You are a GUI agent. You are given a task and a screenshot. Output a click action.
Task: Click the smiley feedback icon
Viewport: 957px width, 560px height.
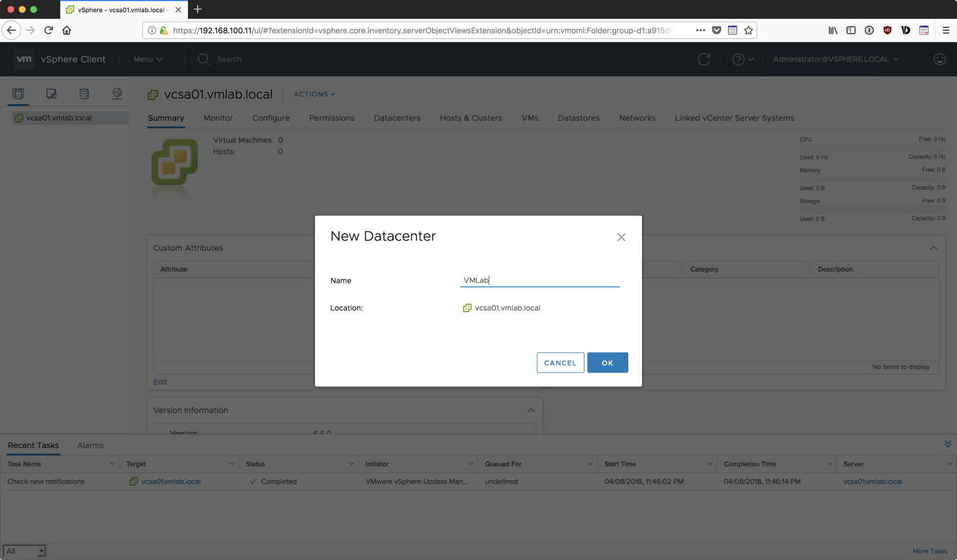[940, 59]
